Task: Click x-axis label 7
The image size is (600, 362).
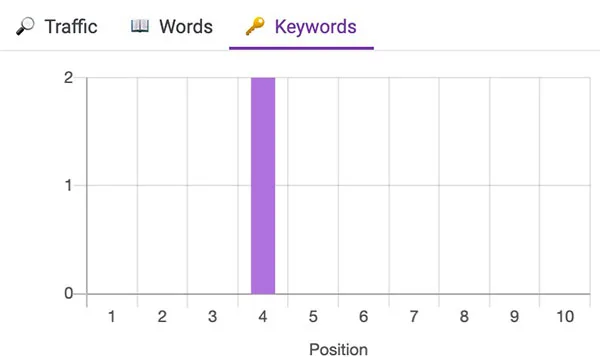Action: tap(414, 316)
